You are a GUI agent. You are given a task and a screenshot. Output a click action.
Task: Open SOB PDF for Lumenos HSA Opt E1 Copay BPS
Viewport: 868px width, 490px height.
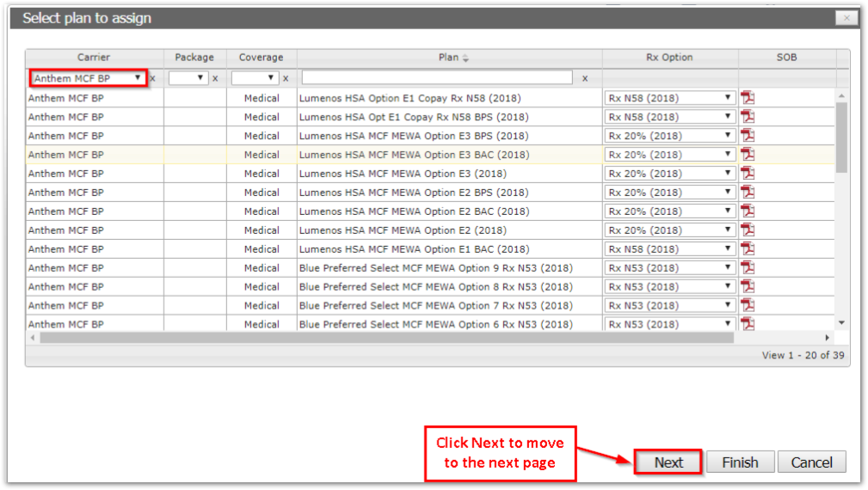click(748, 117)
